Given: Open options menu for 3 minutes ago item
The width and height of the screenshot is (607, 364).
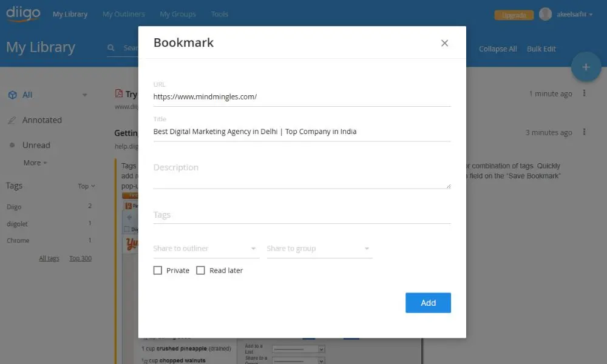Looking at the screenshot, I should [584, 132].
